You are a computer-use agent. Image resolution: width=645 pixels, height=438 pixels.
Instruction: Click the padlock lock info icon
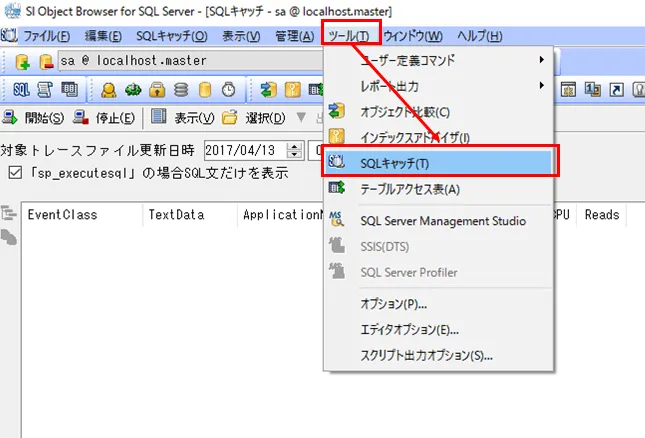157,90
